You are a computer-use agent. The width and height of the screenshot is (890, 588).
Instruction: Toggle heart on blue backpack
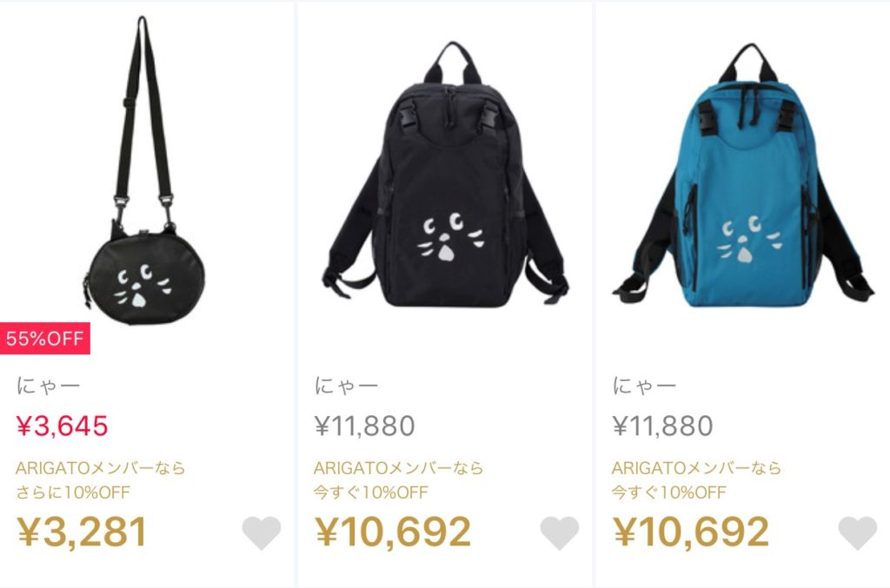(857, 532)
